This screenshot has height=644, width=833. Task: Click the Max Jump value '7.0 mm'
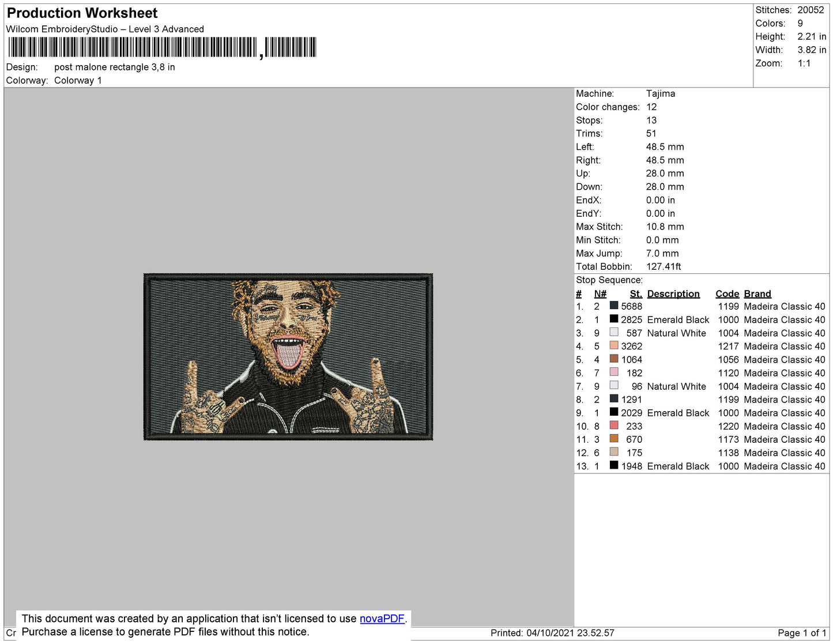click(662, 253)
